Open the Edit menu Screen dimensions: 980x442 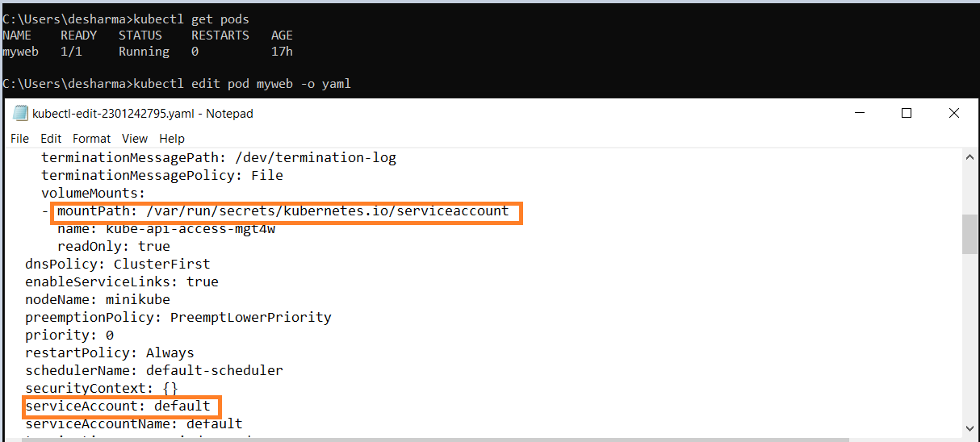point(51,139)
